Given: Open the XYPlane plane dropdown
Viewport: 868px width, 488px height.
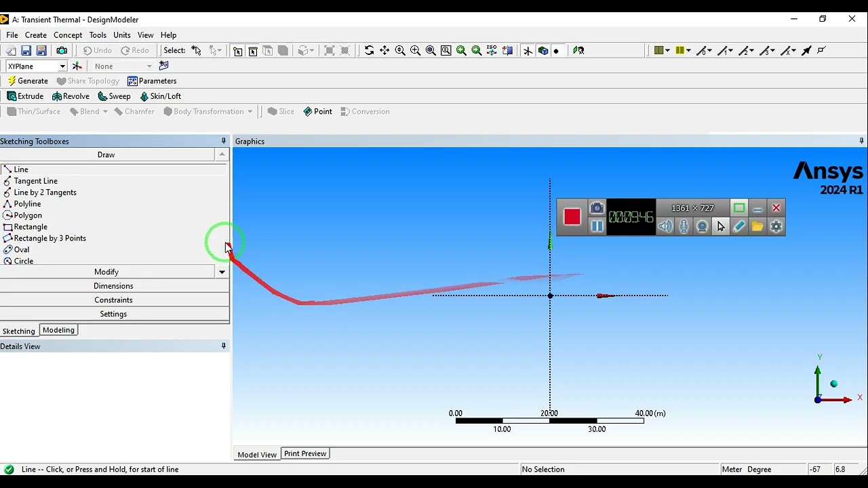Looking at the screenshot, I should [37, 66].
